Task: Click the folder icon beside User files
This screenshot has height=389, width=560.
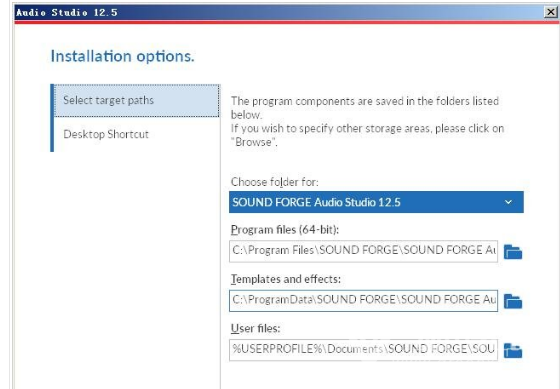Action: tap(513, 350)
